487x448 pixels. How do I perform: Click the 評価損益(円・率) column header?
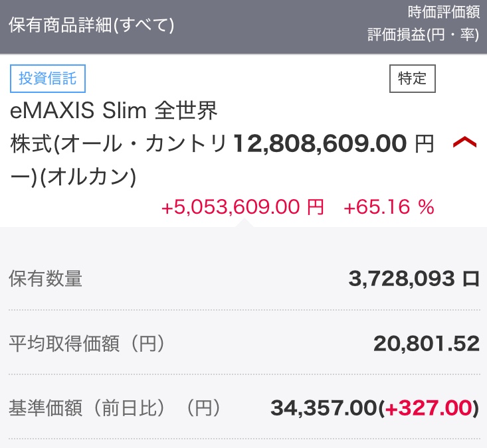click(423, 35)
